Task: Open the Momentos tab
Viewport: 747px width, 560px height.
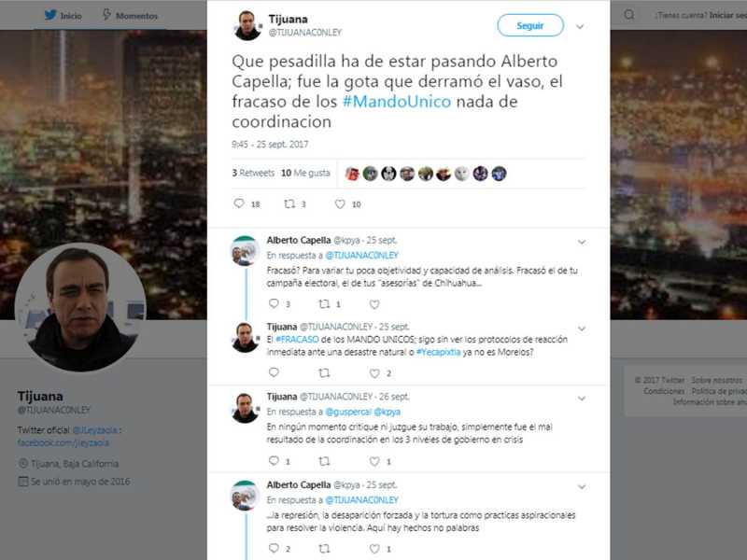Action: click(130, 16)
